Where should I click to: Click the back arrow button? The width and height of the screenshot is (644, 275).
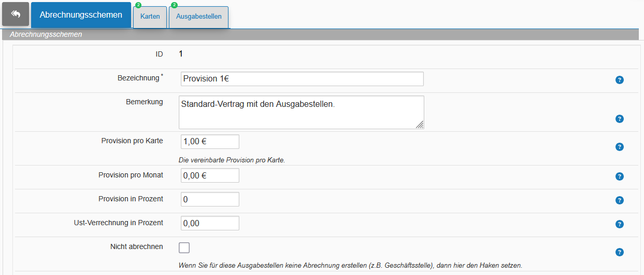(x=16, y=14)
